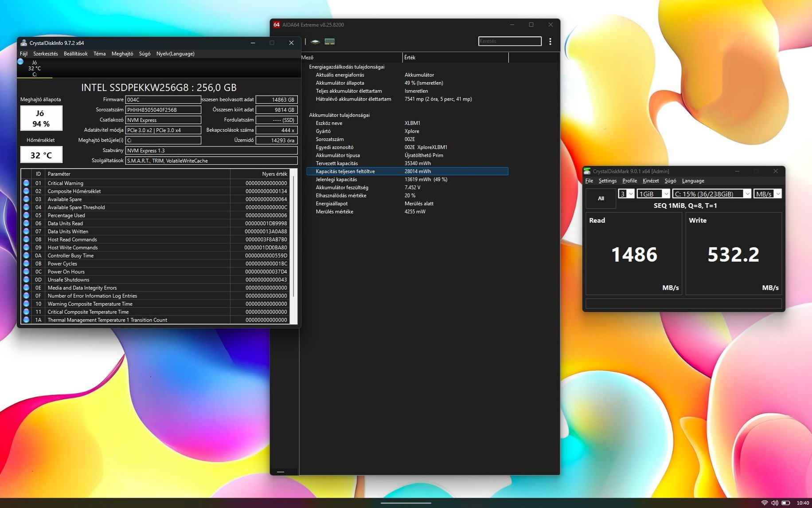Image resolution: width=812 pixels, height=508 pixels.
Task: Open the Nyelv(Language) menu in CrystalDiskInfo
Action: [x=176, y=54]
